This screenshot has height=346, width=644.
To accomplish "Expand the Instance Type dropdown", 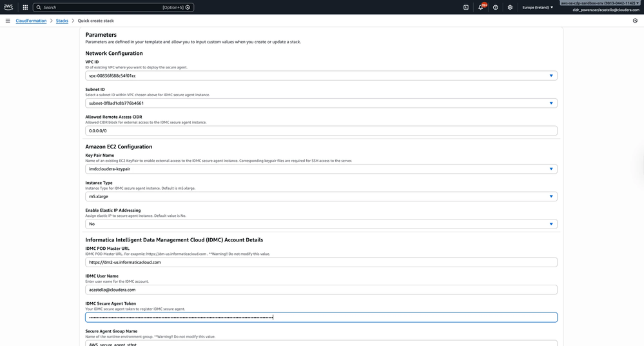I will click(x=321, y=197).
